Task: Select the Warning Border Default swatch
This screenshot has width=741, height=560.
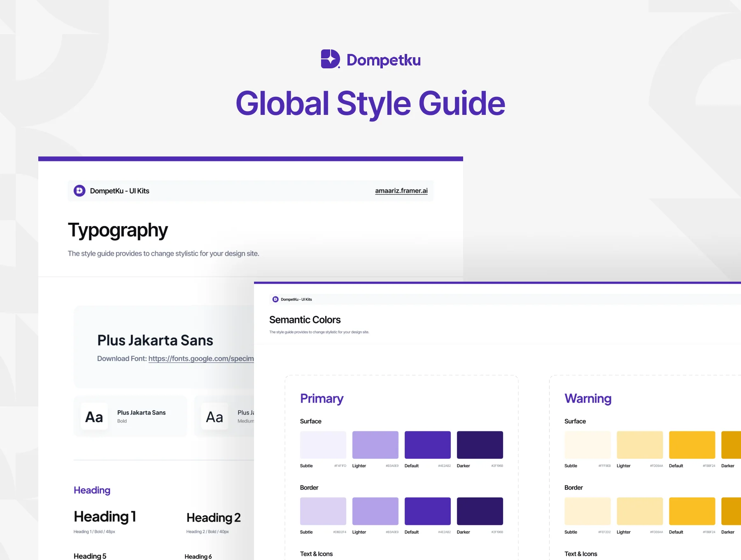Action: pos(692,511)
